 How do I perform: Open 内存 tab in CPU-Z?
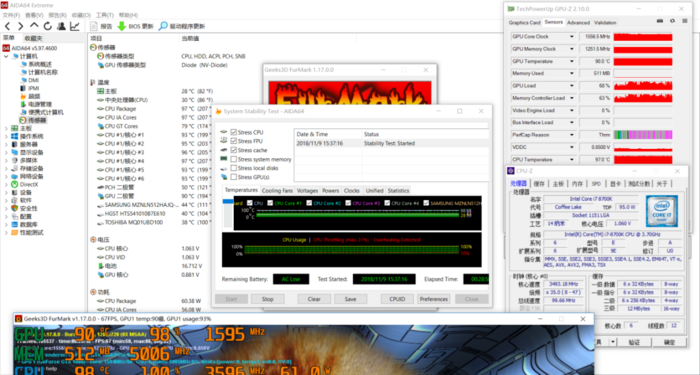click(x=577, y=183)
